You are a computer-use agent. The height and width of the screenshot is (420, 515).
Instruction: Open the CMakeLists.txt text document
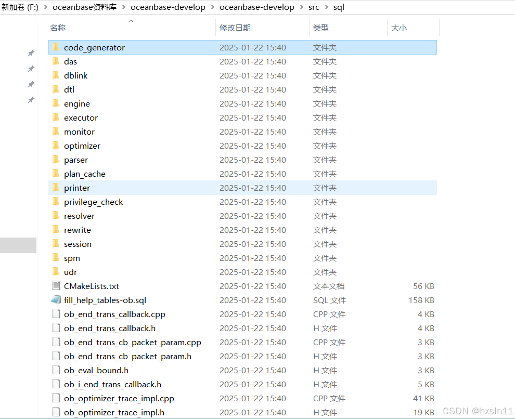93,286
